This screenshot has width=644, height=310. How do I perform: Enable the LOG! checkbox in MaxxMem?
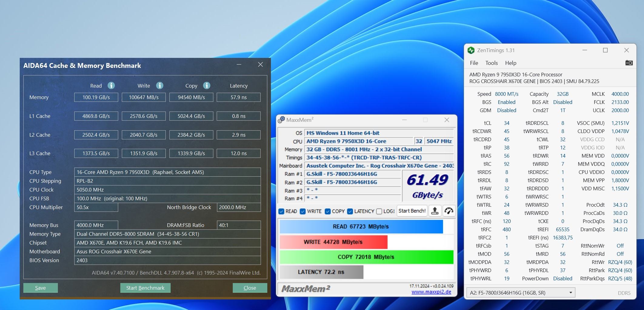coord(379,211)
